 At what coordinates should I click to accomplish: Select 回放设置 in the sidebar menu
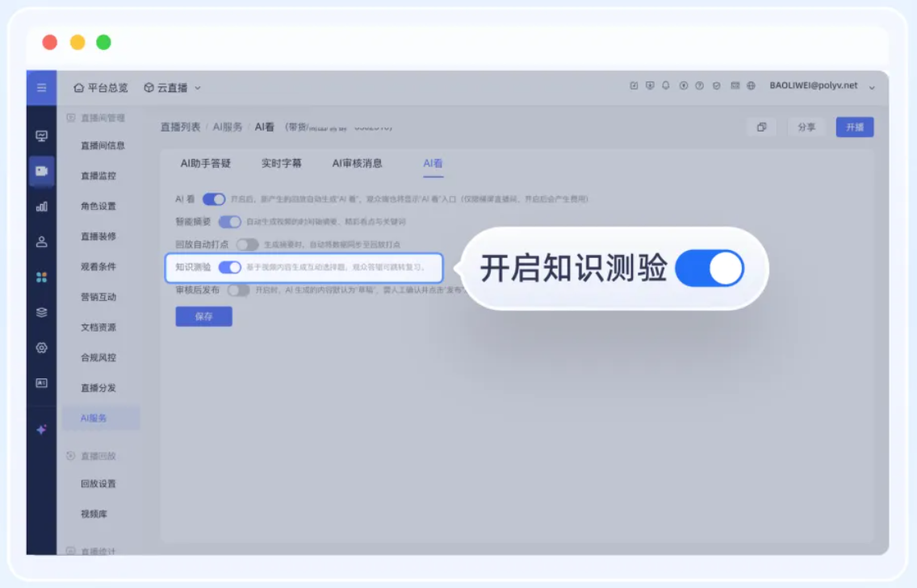click(98, 484)
